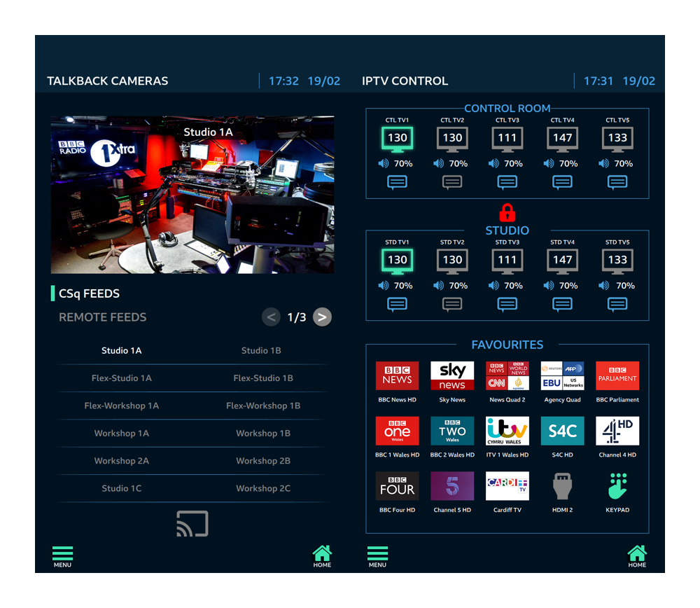Screen dimensions: 700x608
Task: Click the red padlock icon above Studio
Action: coord(507,213)
